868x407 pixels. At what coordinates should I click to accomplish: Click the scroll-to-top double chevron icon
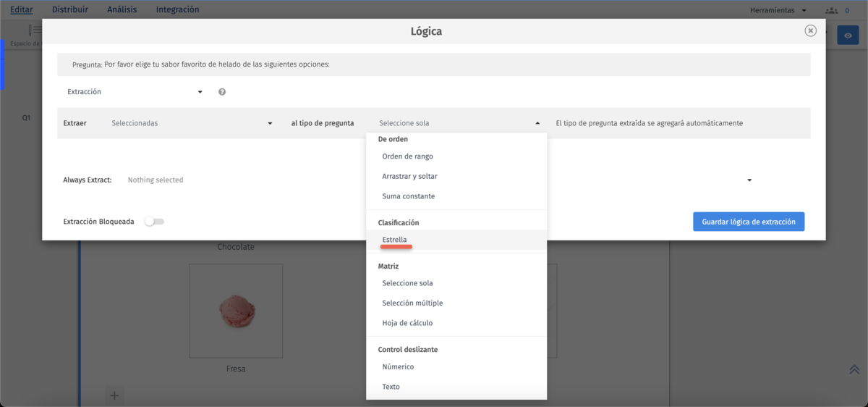tap(854, 369)
